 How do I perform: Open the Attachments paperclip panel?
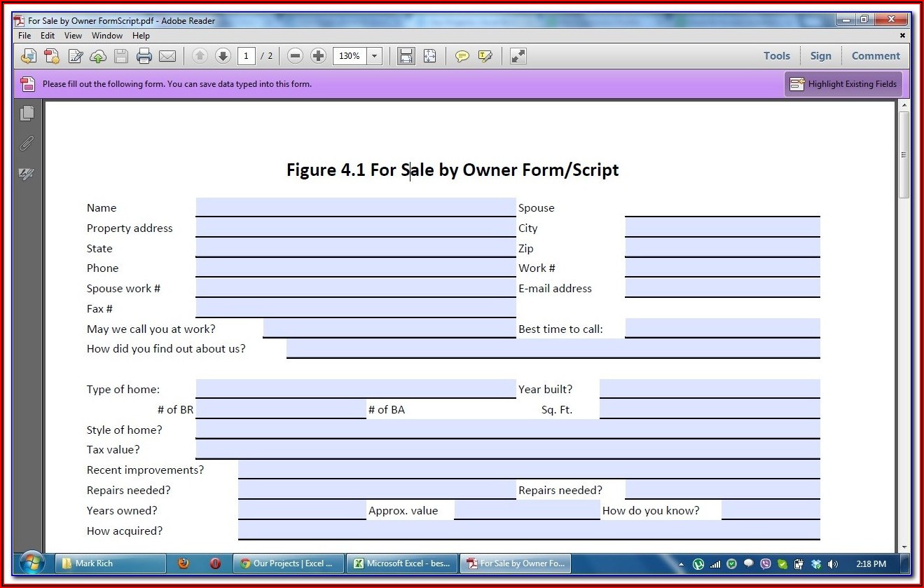[27, 143]
